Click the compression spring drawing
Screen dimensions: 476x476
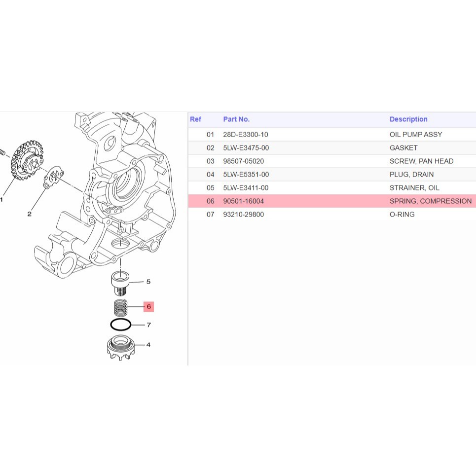[120, 308]
